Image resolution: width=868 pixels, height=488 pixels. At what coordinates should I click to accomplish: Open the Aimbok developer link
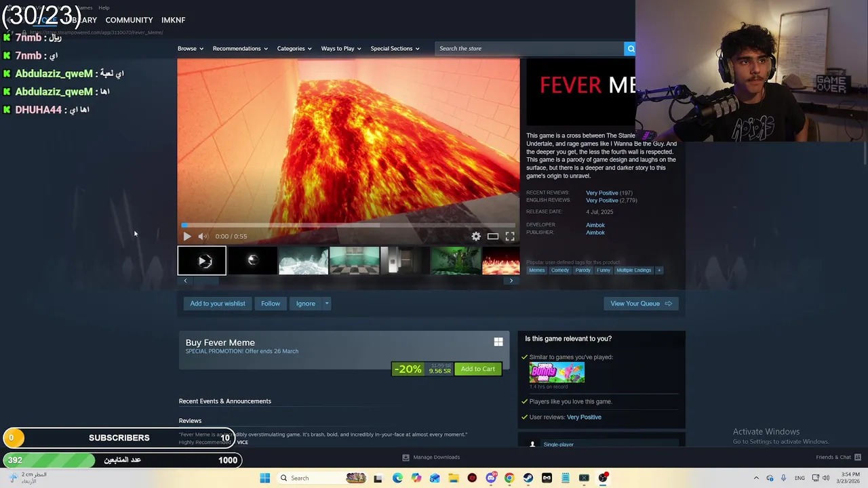click(x=595, y=225)
